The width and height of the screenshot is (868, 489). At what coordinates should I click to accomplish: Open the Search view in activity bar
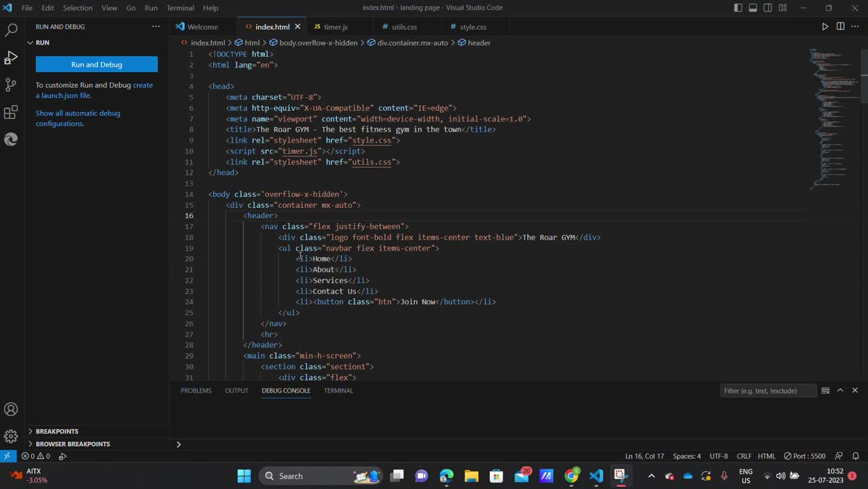point(12,31)
